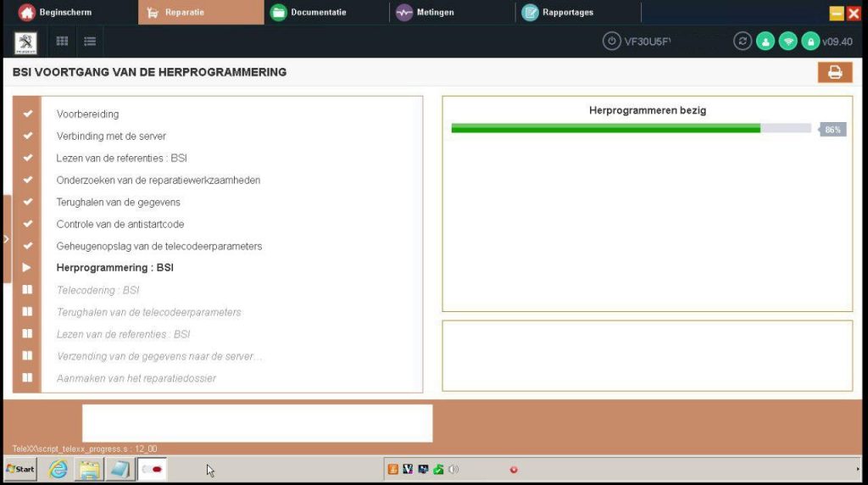Switch to list view icon
Image resolution: width=868 pixels, height=485 pixels.
(90, 42)
